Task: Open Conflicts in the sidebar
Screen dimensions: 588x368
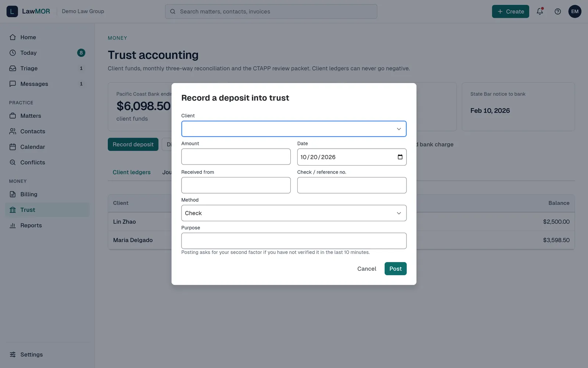Action: pyautogui.click(x=47, y=162)
